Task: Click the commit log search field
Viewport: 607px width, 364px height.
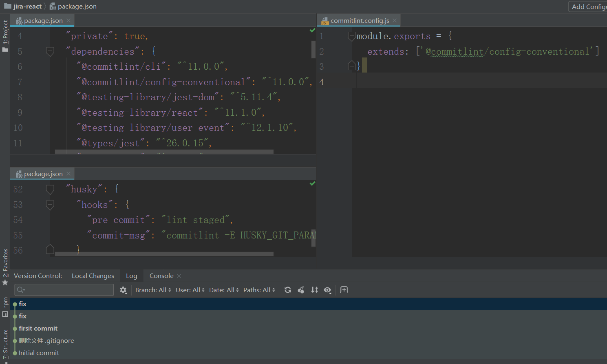Action: point(64,290)
